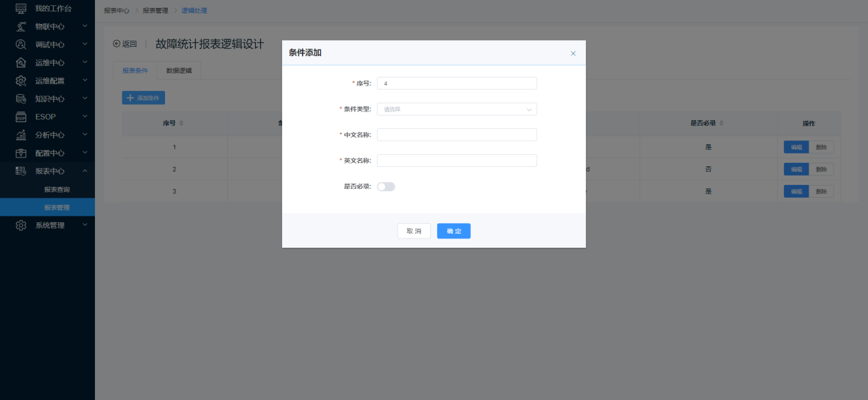Click the ESOP sidebar icon
This screenshot has height=400, width=868.
pos(21,117)
